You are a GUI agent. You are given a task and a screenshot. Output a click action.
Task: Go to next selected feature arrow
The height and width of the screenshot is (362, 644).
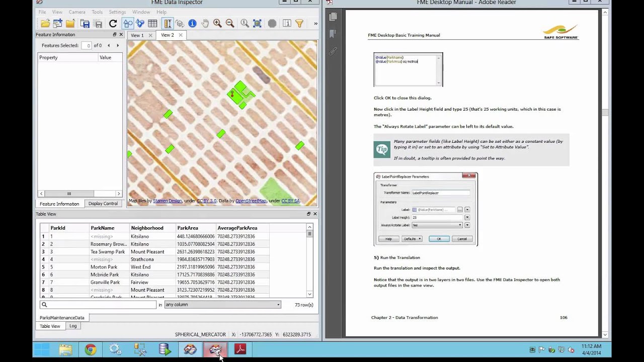click(x=118, y=45)
